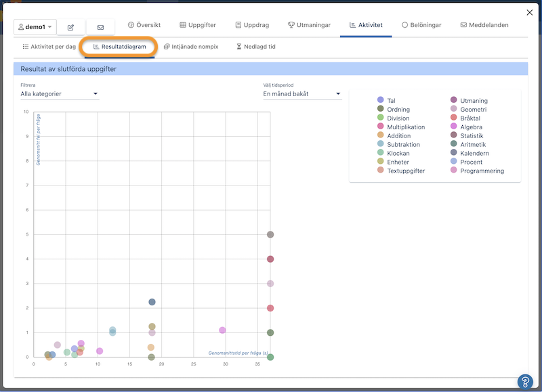This screenshot has width=542, height=392.
Task: Click the pencil edit icon button
Action: 71,27
